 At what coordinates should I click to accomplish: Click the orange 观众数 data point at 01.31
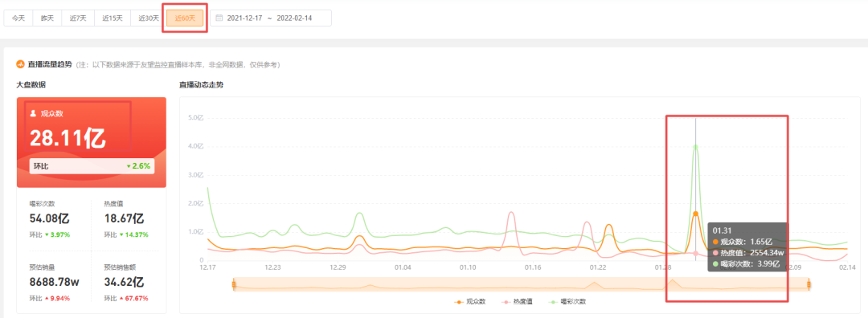click(x=695, y=214)
